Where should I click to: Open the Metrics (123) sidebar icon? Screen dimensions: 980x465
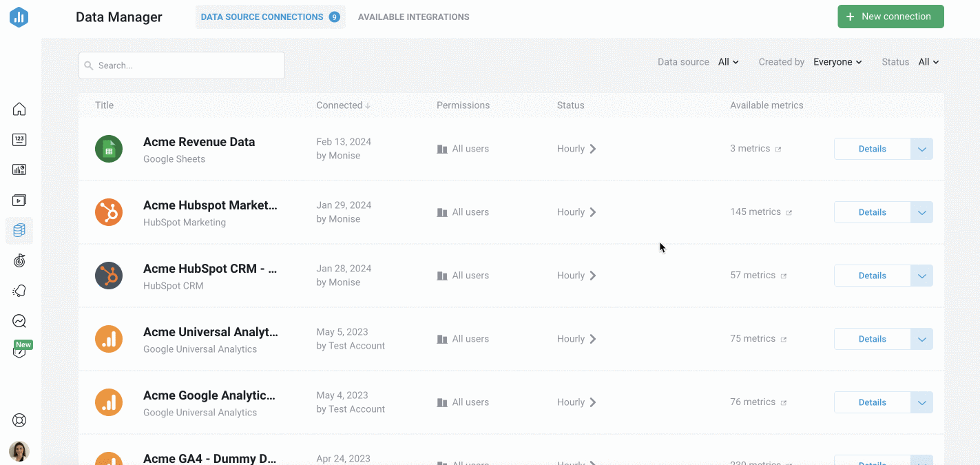(19, 140)
